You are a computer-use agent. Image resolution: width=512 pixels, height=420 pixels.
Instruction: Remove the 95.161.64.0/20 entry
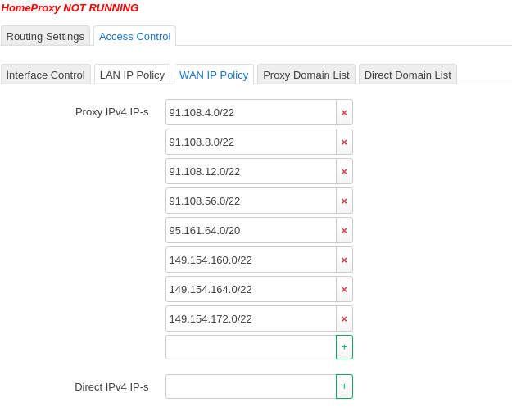pos(344,230)
